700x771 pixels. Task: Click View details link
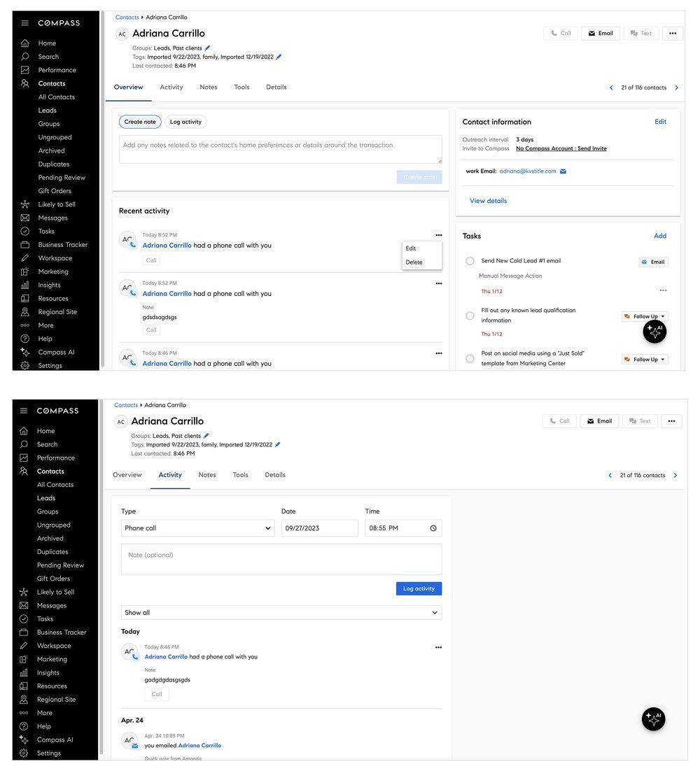tap(488, 201)
